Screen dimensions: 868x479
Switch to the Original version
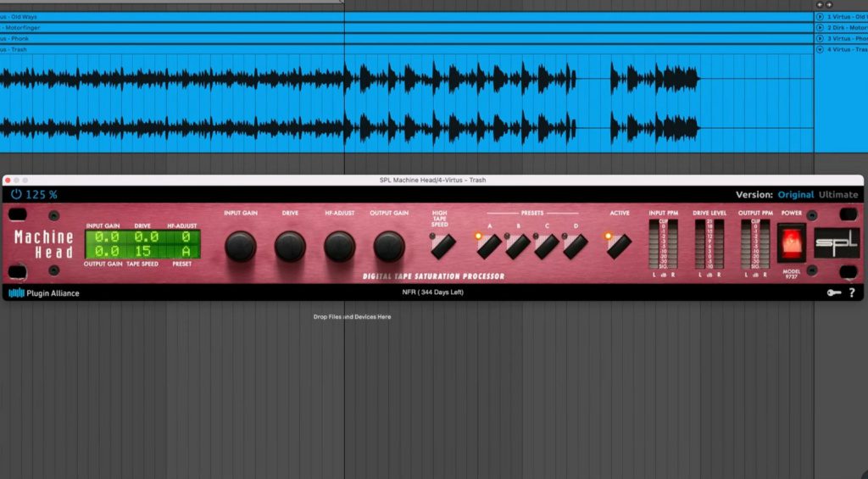pos(797,195)
